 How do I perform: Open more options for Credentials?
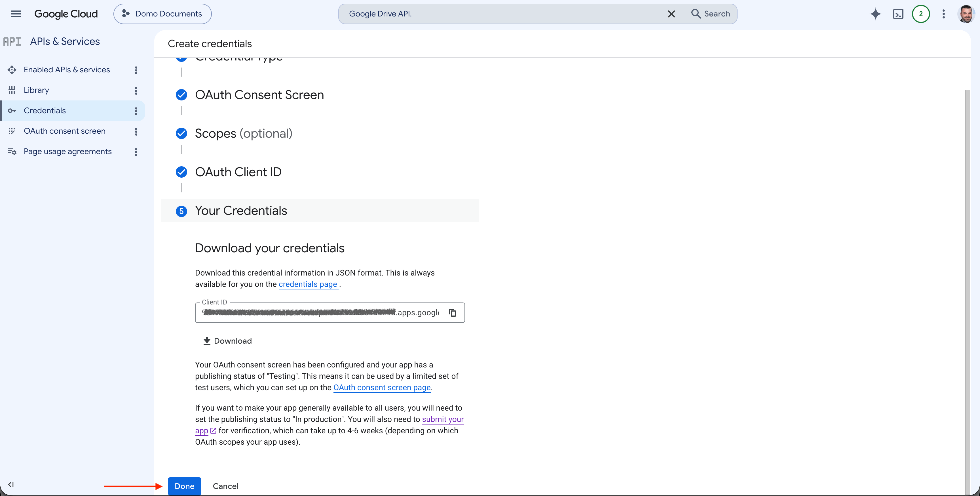pos(136,111)
